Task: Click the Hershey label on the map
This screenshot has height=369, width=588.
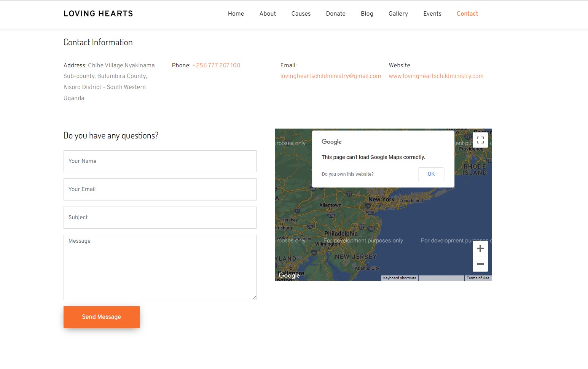Action: click(290, 220)
